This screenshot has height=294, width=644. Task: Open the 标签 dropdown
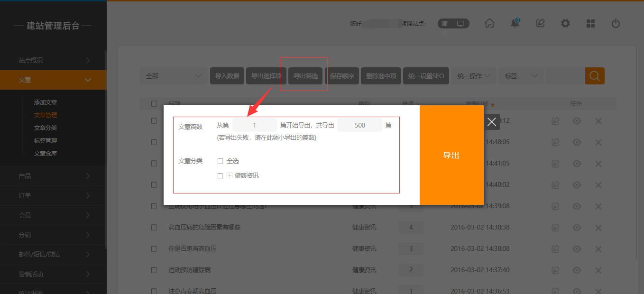tap(521, 76)
